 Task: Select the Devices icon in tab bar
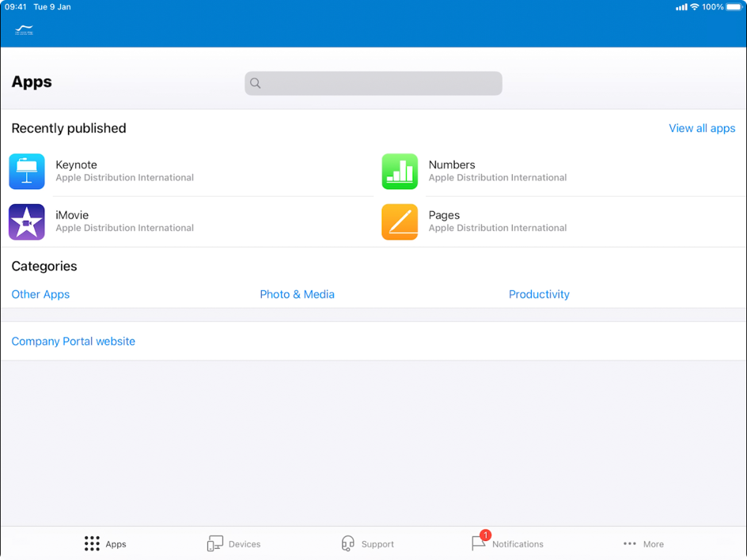click(215, 543)
